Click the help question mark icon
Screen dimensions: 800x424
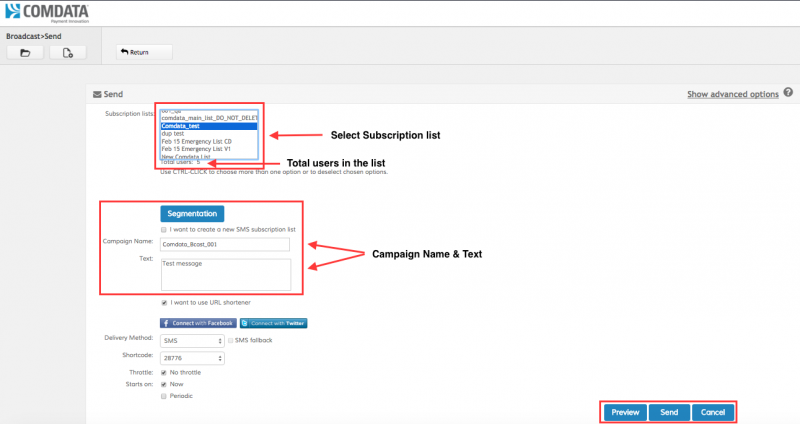click(789, 93)
